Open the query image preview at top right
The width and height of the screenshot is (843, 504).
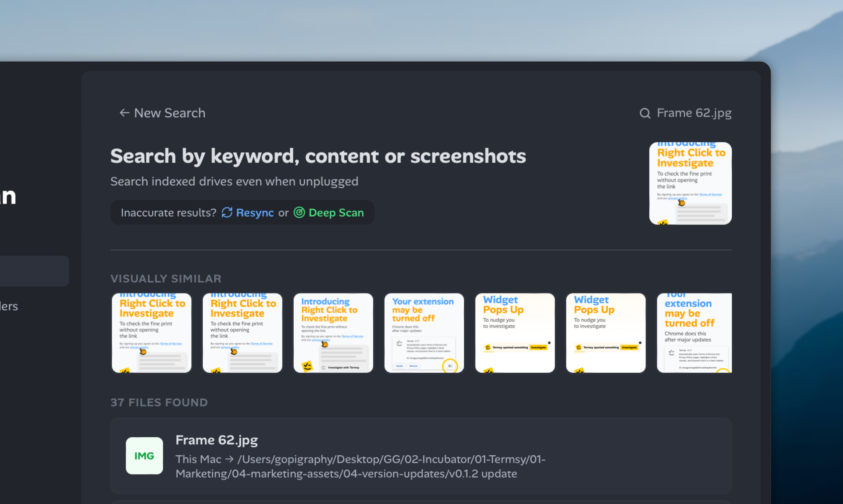point(690,183)
